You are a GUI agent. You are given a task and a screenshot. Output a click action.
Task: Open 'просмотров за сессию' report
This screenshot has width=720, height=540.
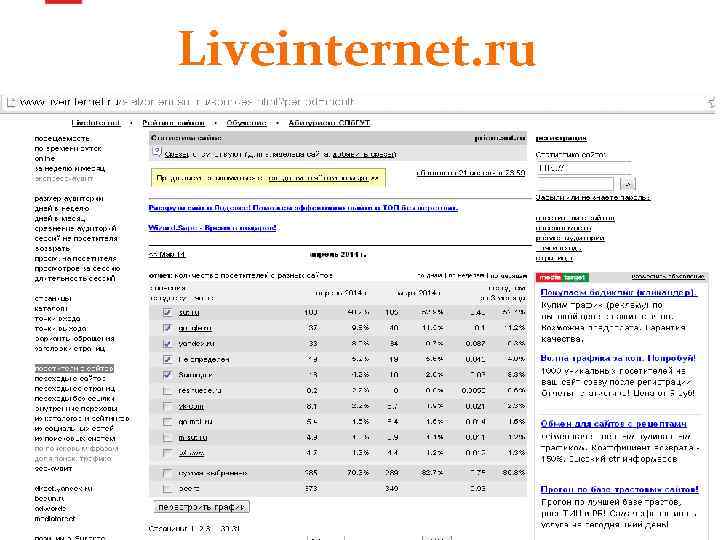tap(77, 268)
